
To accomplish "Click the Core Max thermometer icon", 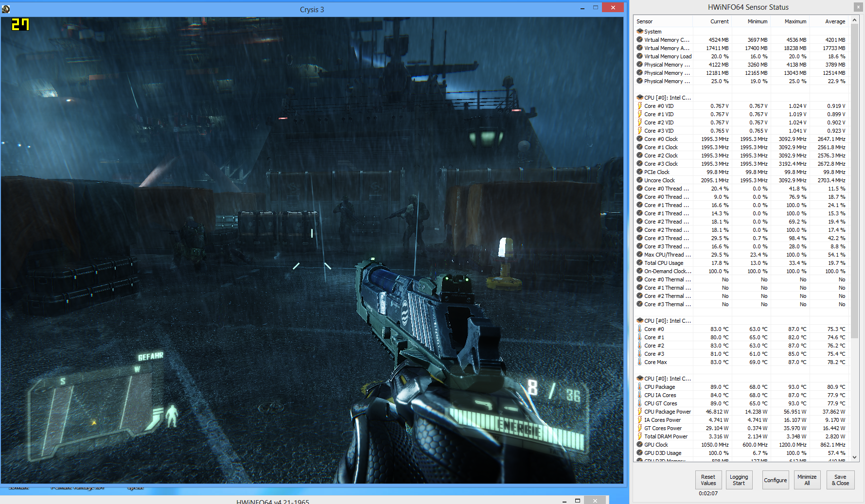I will click(x=640, y=362).
